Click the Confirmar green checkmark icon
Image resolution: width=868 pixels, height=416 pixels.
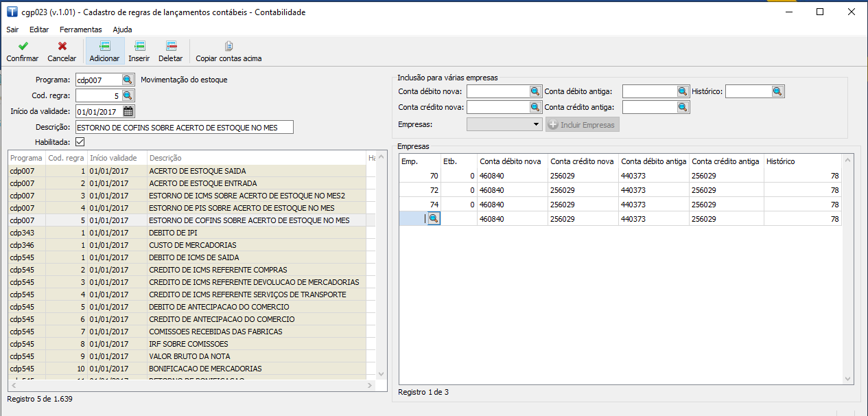coord(23,46)
